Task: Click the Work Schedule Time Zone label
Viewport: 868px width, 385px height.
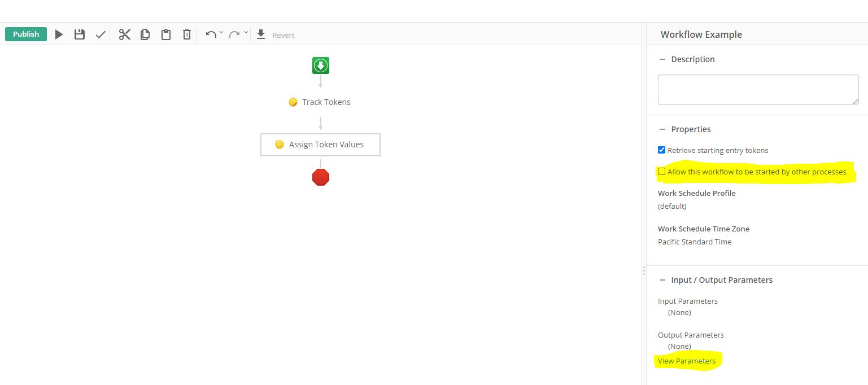Action: click(704, 229)
